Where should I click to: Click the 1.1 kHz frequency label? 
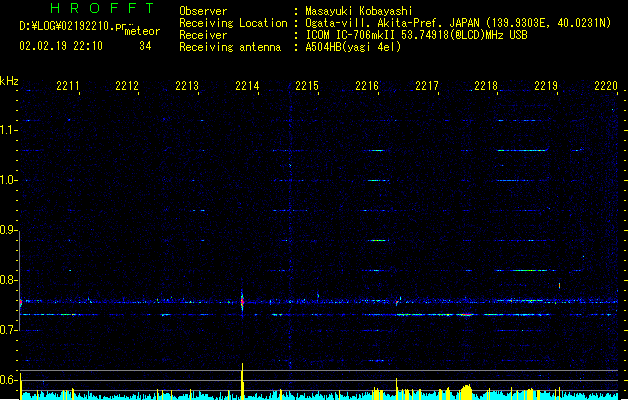click(x=8, y=130)
